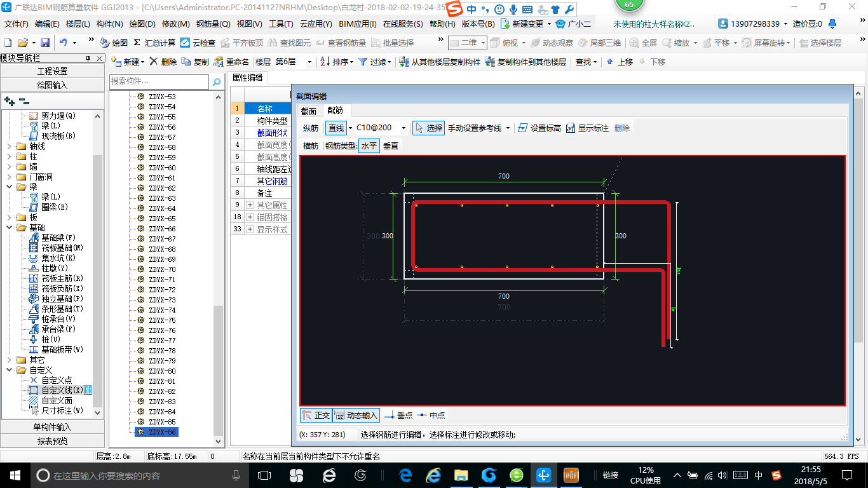Click 显示标注 in section editor

[x=587, y=128]
